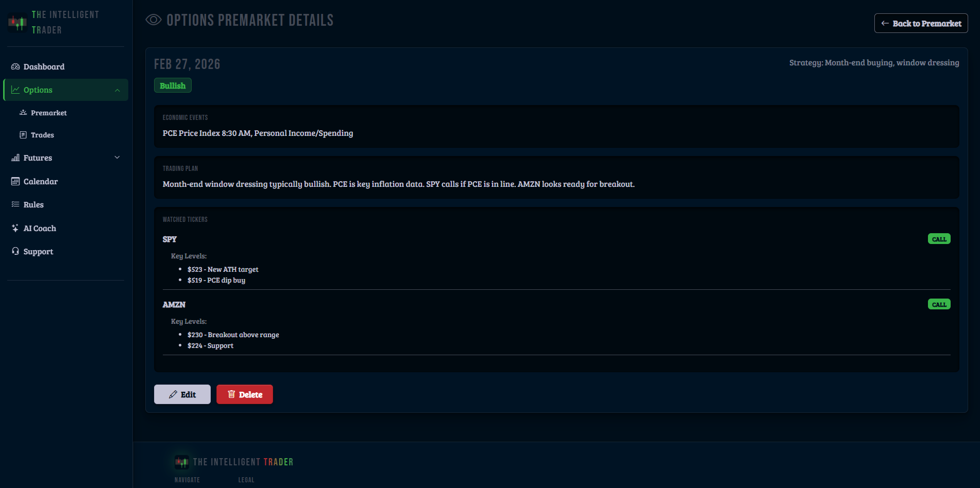Image resolution: width=980 pixels, height=488 pixels.
Task: Click the red Delete button
Action: click(244, 394)
